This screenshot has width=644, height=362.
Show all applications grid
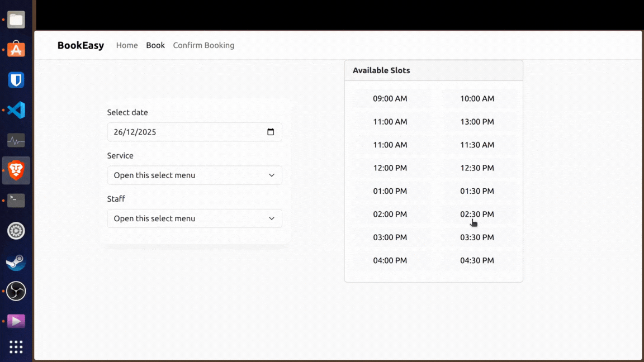coord(16,347)
